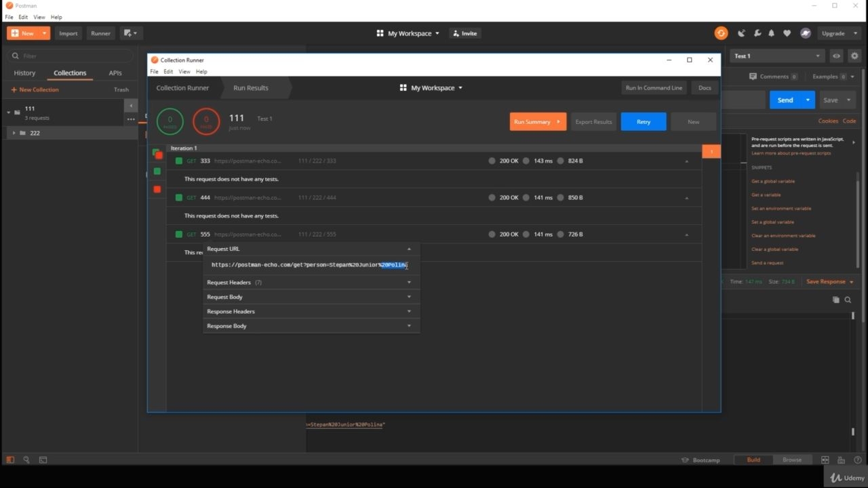The width and height of the screenshot is (868, 488).
Task: Click Get a global variable snippet
Action: [x=773, y=181]
